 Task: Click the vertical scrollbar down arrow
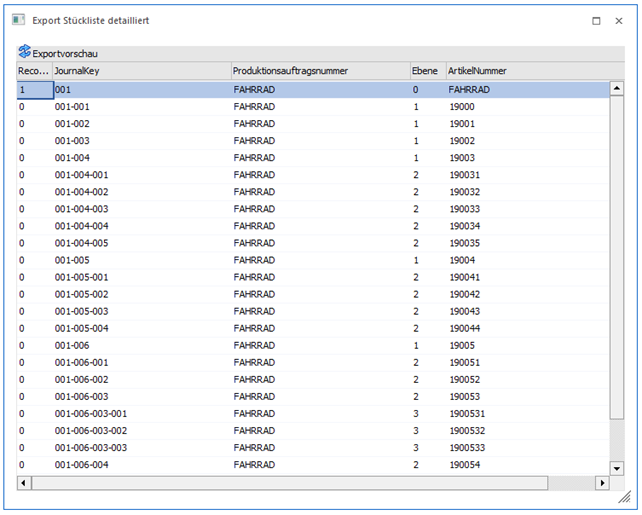tap(616, 467)
